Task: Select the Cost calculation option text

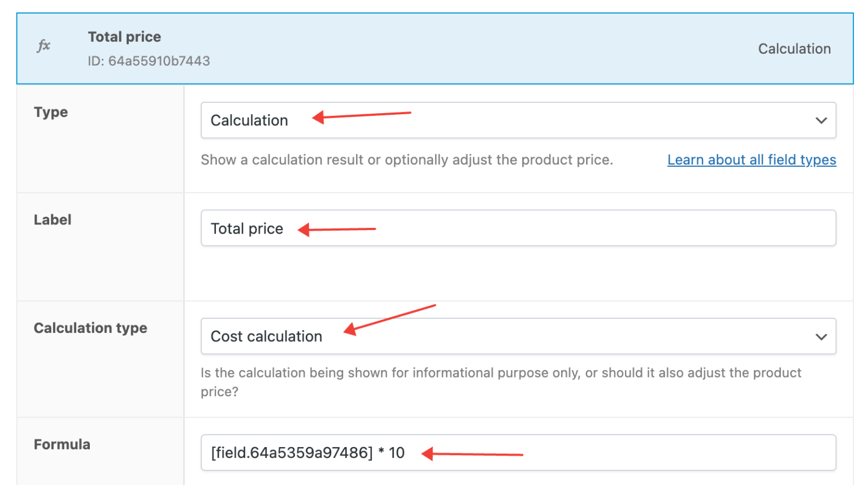Action: pos(266,336)
